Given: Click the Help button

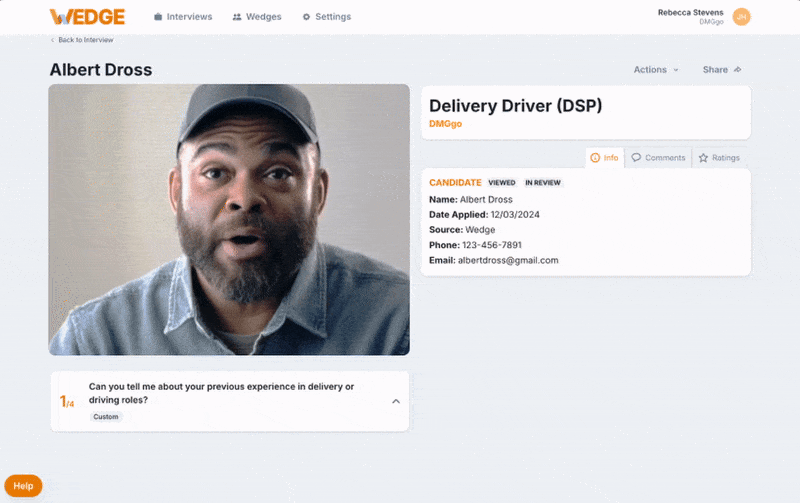Looking at the screenshot, I should 23,486.
